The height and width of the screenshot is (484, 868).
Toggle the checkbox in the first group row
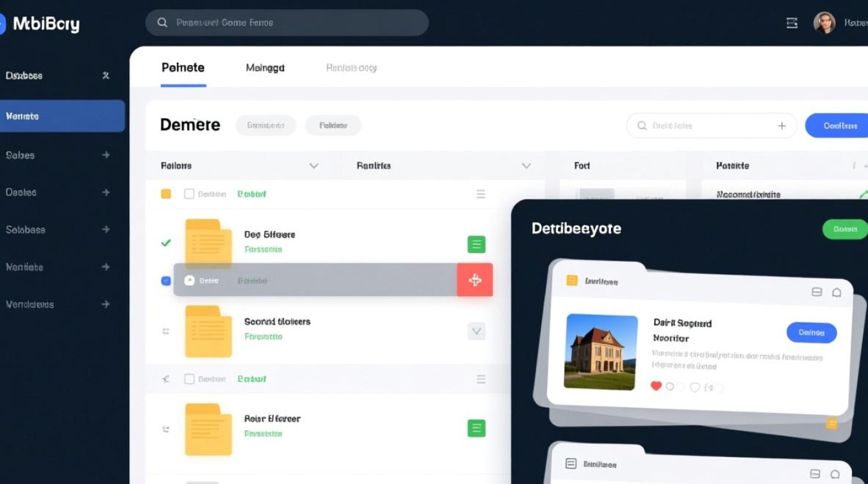(x=189, y=194)
